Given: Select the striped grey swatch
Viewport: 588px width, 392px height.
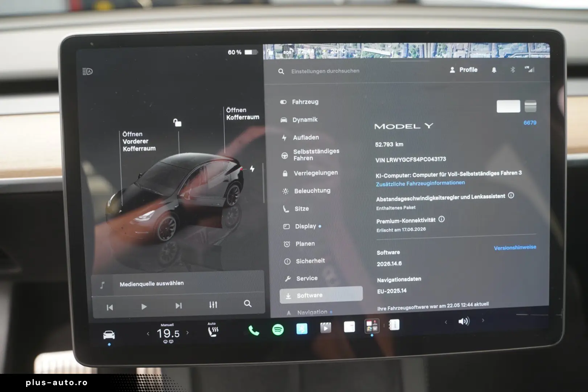Looking at the screenshot, I should (x=530, y=106).
